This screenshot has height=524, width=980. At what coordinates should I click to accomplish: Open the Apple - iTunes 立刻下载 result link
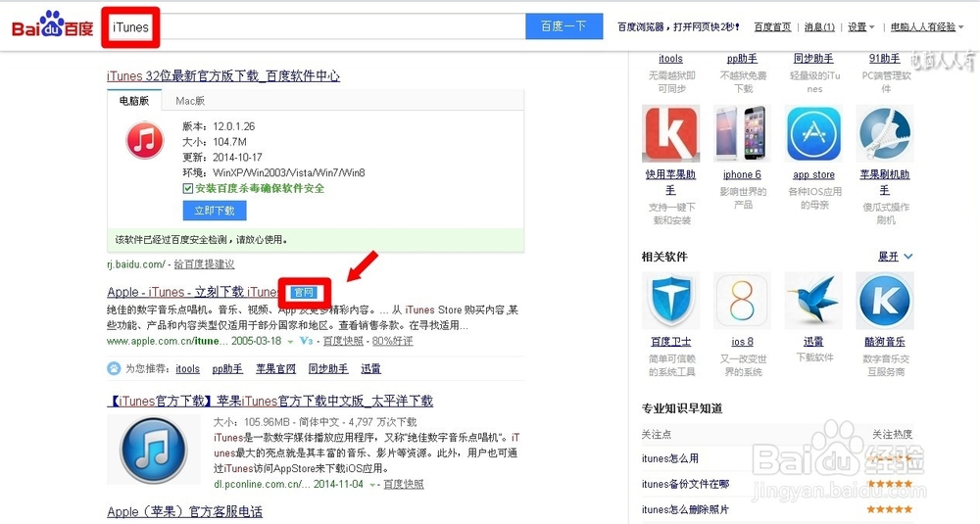193,292
